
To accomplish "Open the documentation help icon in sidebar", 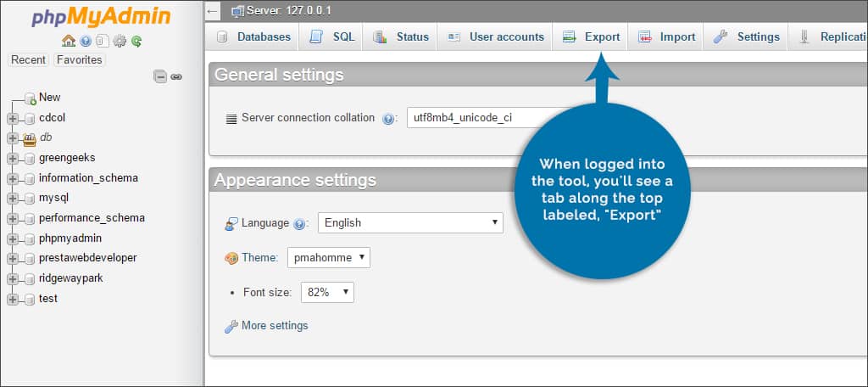I will (x=86, y=41).
